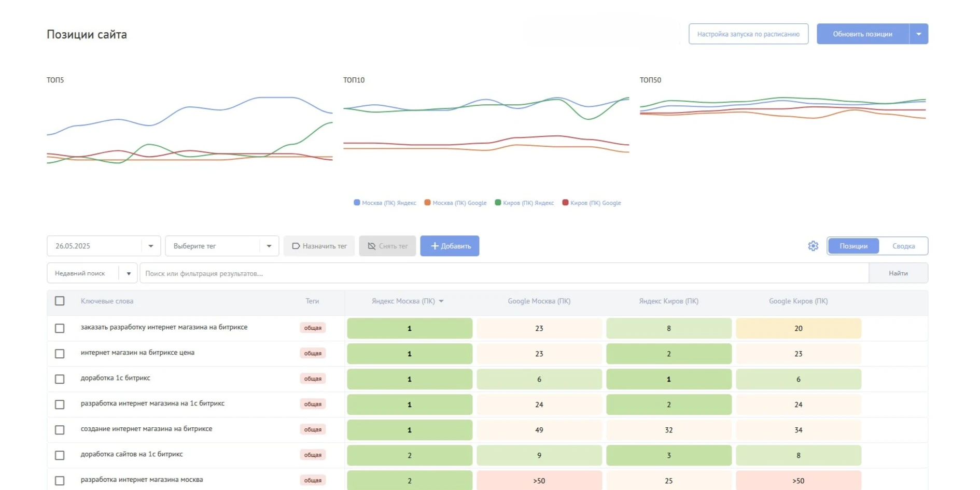The height and width of the screenshot is (490, 980).
Task: Toggle Киров (ПК) Google red legend marker
Action: coord(565,203)
